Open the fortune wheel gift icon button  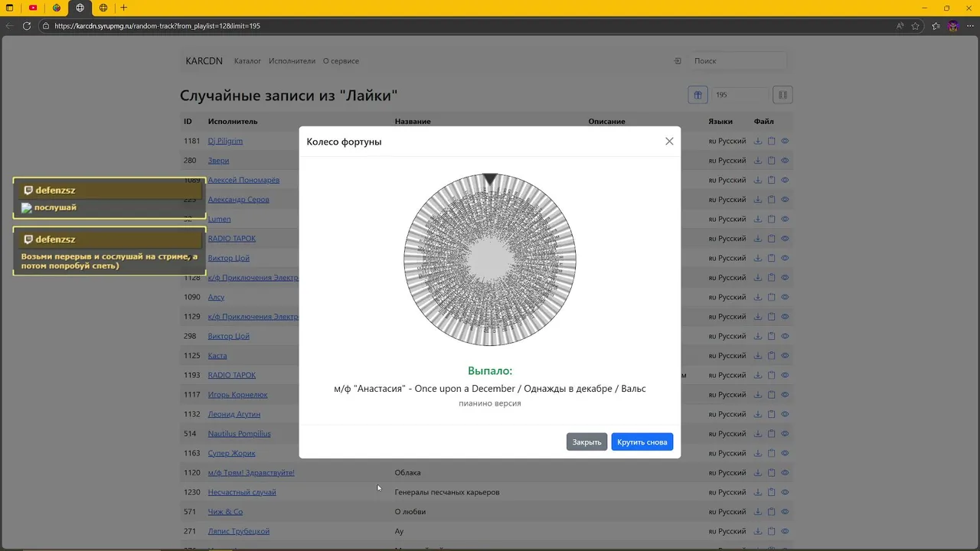coord(697,95)
